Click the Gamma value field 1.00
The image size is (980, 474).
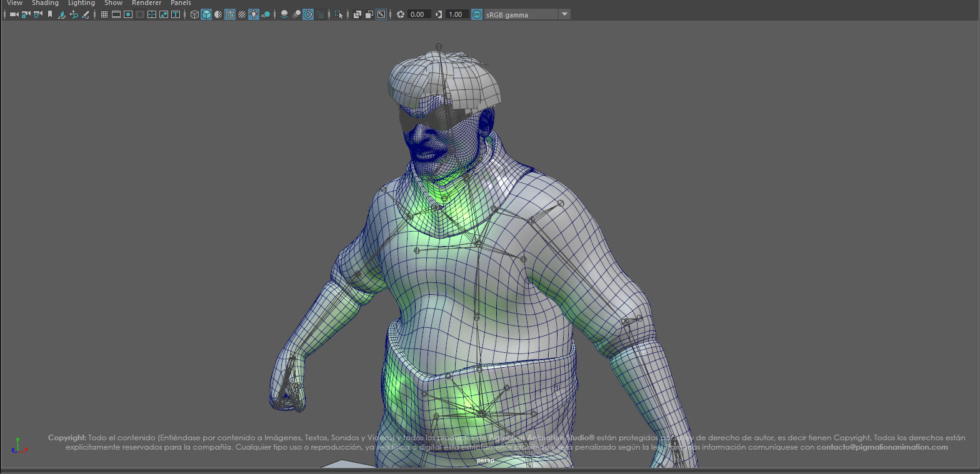pos(456,14)
